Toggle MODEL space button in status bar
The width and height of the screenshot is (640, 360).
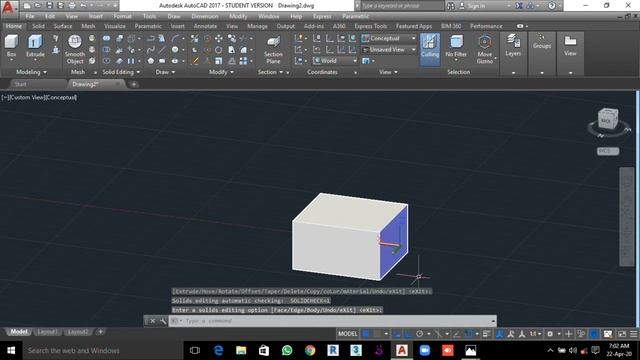click(347, 334)
